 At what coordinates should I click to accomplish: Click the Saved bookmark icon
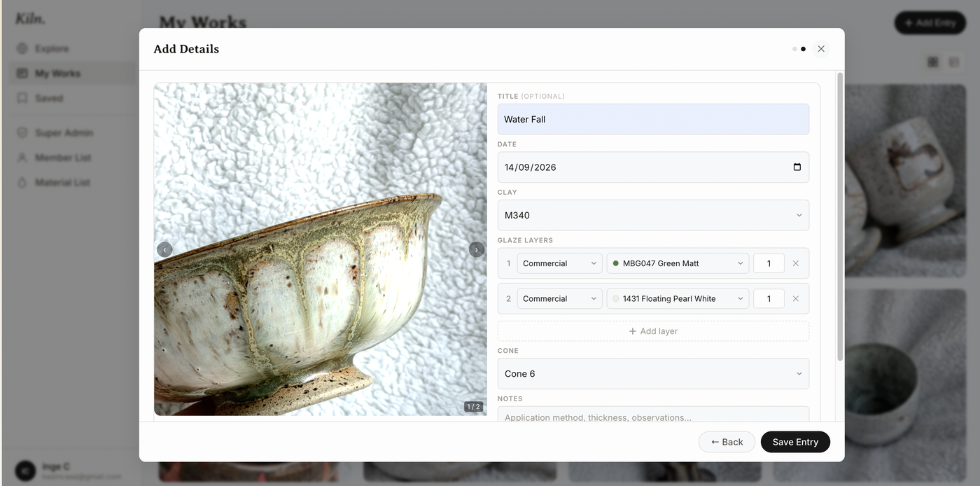click(22, 98)
